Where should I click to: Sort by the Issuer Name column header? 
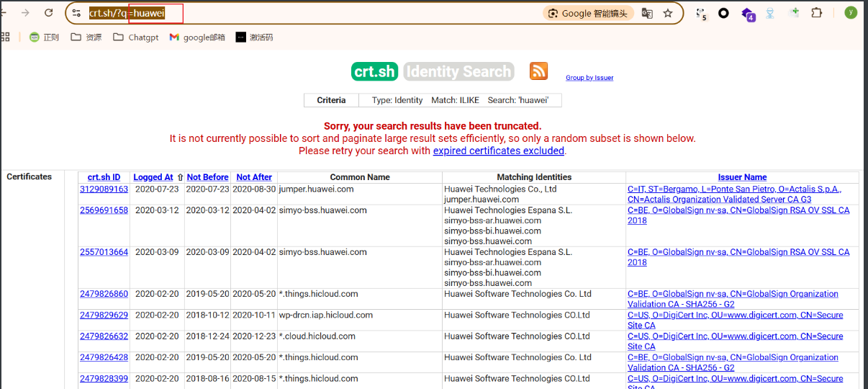(x=742, y=177)
